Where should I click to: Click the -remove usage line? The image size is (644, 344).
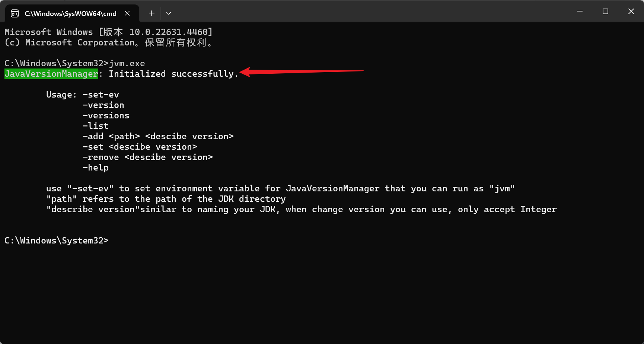pyautogui.click(x=148, y=157)
